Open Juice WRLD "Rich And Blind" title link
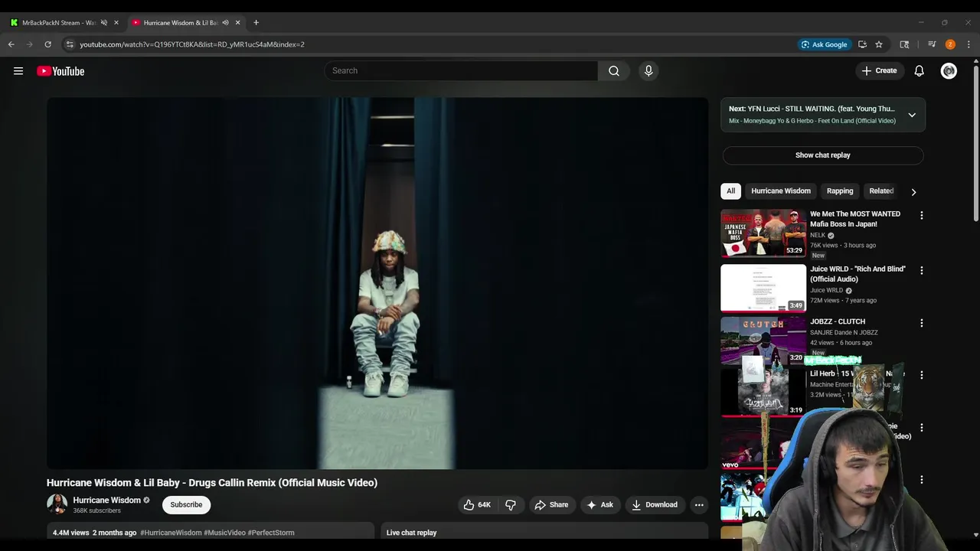The image size is (980, 551). coord(857,274)
